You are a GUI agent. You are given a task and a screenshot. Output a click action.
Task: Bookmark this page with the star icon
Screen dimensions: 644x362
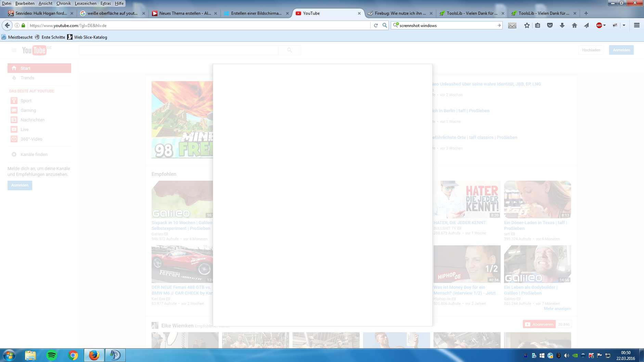[527, 25]
